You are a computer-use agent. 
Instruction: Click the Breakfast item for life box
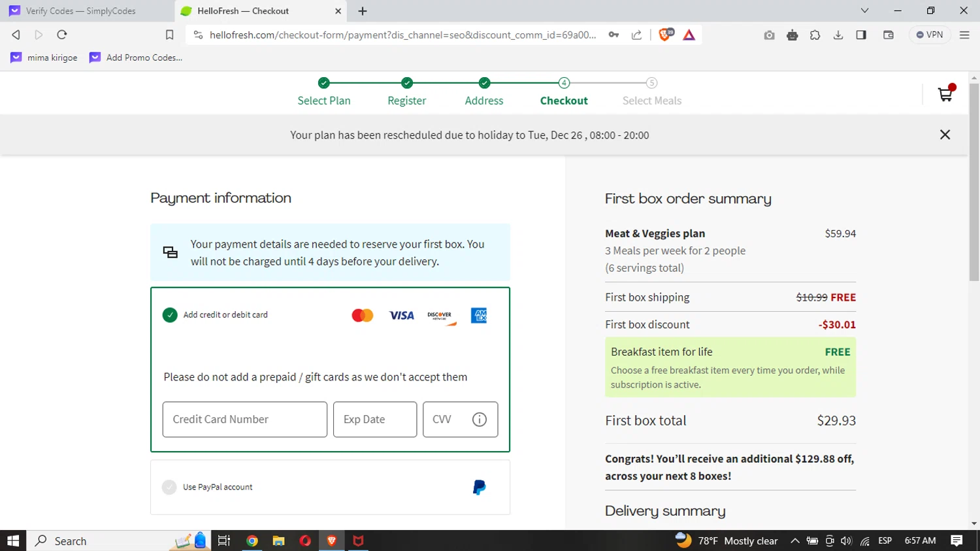click(730, 367)
